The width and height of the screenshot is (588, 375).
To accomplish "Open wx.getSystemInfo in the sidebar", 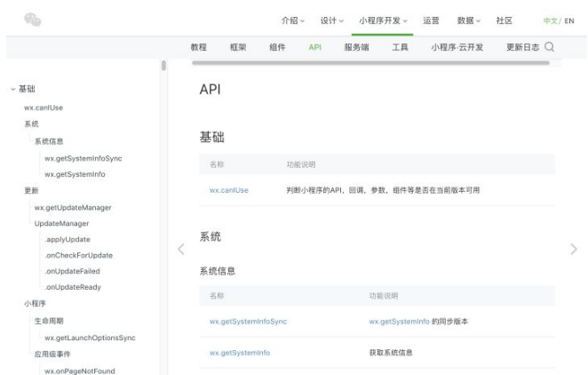I will [x=75, y=174].
